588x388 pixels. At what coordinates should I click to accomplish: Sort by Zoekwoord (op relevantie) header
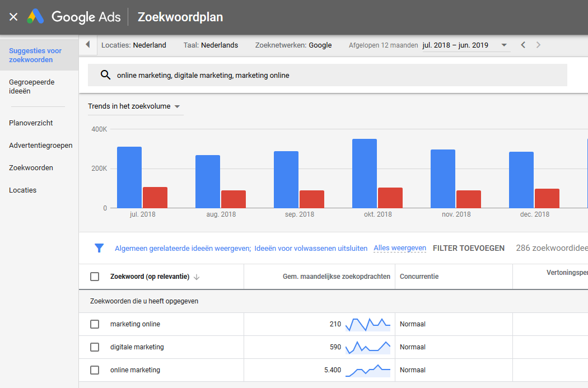pos(150,277)
